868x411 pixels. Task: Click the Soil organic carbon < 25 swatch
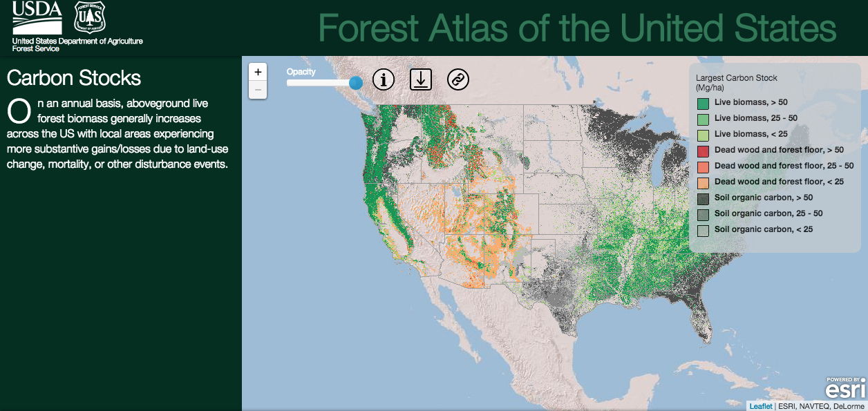(x=703, y=230)
